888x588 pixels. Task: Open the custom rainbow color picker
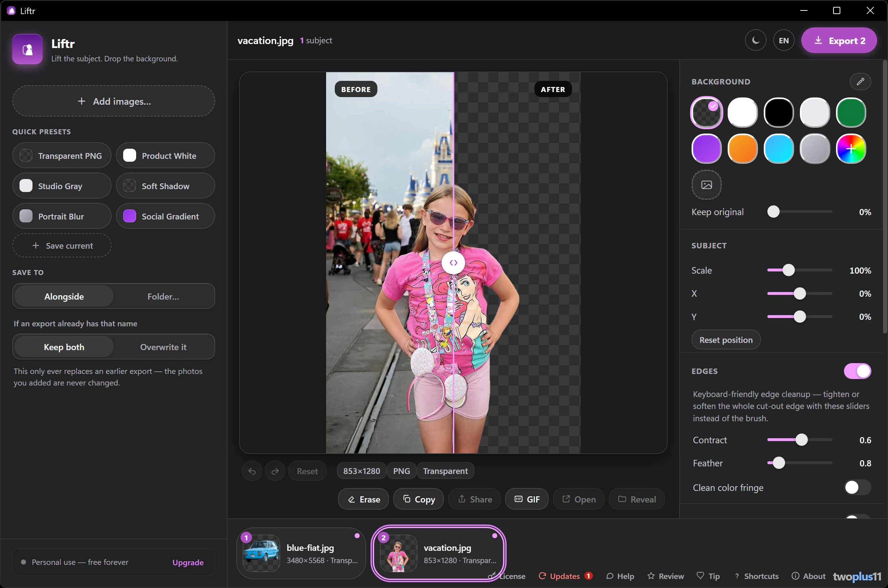[x=850, y=149]
